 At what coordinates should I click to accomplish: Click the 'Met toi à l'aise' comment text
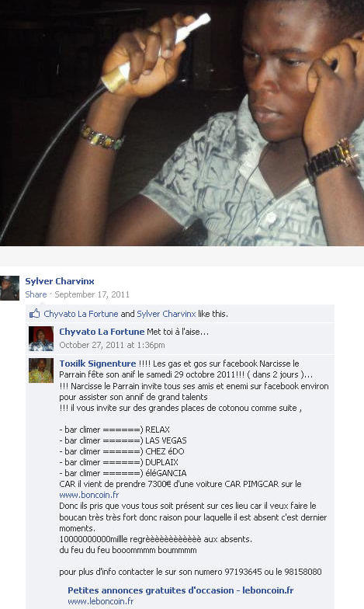point(178,332)
